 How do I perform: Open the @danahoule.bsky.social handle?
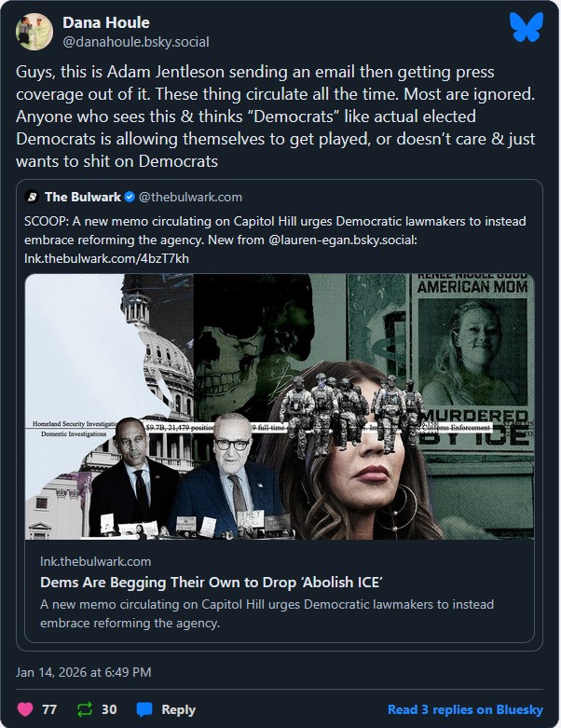(x=136, y=42)
